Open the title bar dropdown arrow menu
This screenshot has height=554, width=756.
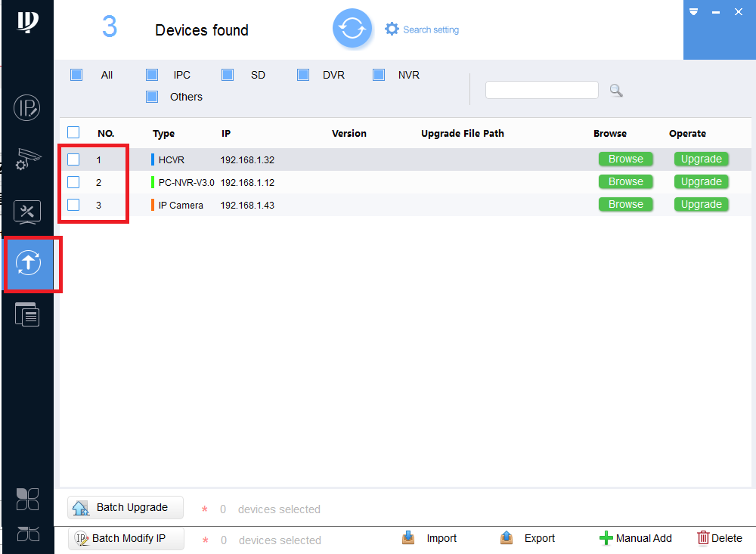coord(693,11)
